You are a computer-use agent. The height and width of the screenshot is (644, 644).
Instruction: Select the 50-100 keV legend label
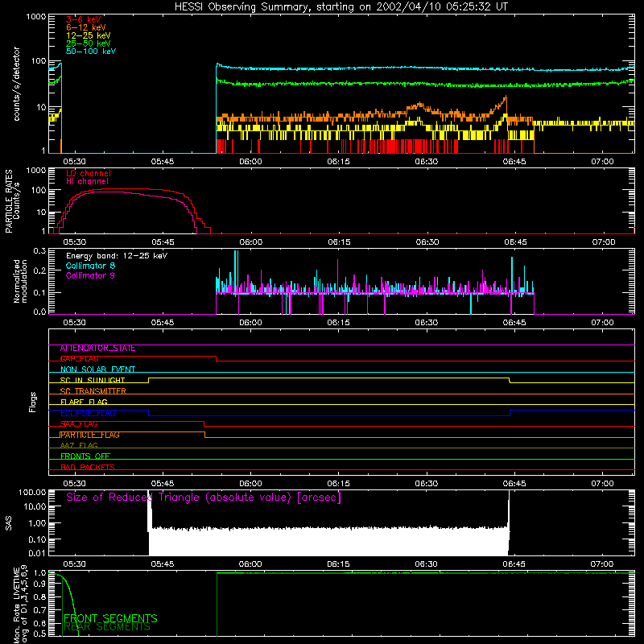[x=91, y=52]
